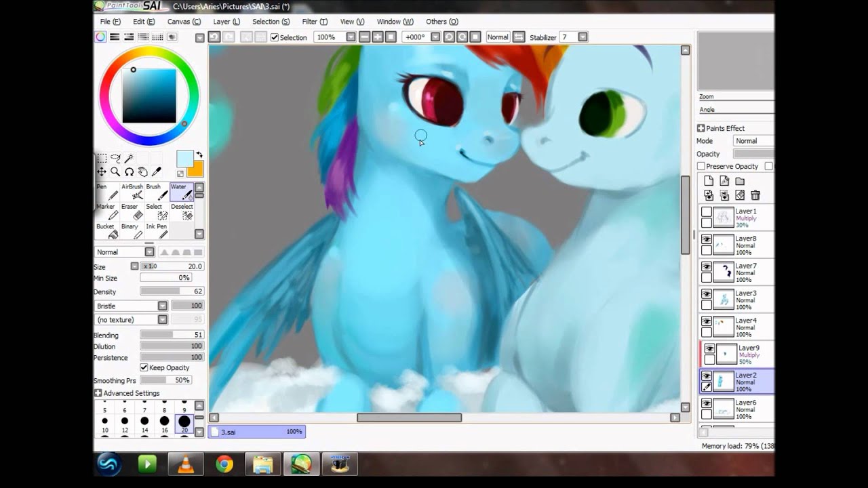The width and height of the screenshot is (868, 488).
Task: Toggle the Selection checkbox in toolbar
Action: click(x=275, y=37)
